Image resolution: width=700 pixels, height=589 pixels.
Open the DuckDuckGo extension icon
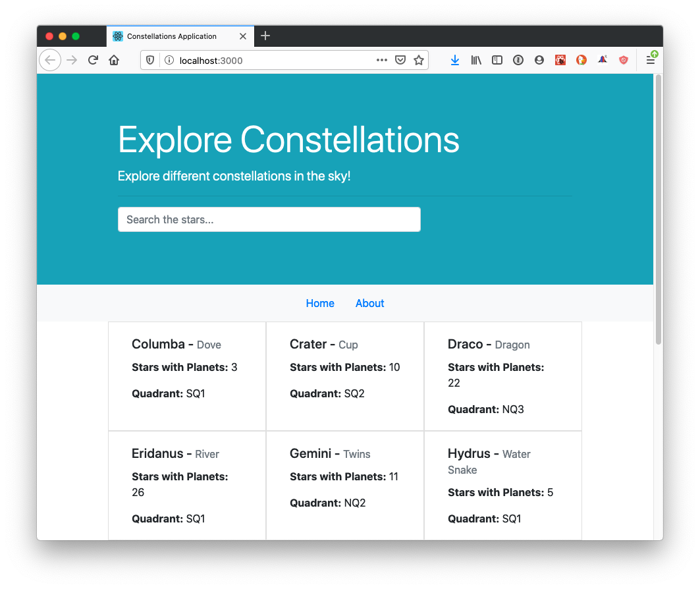pyautogui.click(x=581, y=60)
